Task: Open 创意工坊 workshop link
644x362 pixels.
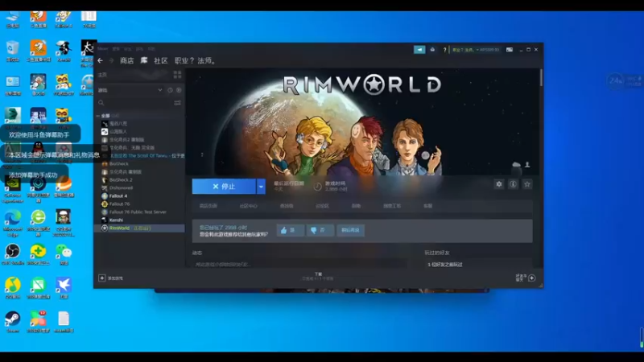Action: [x=392, y=206]
